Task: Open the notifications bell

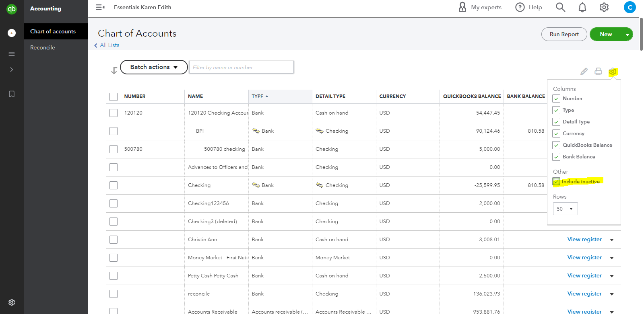Action: tap(582, 7)
